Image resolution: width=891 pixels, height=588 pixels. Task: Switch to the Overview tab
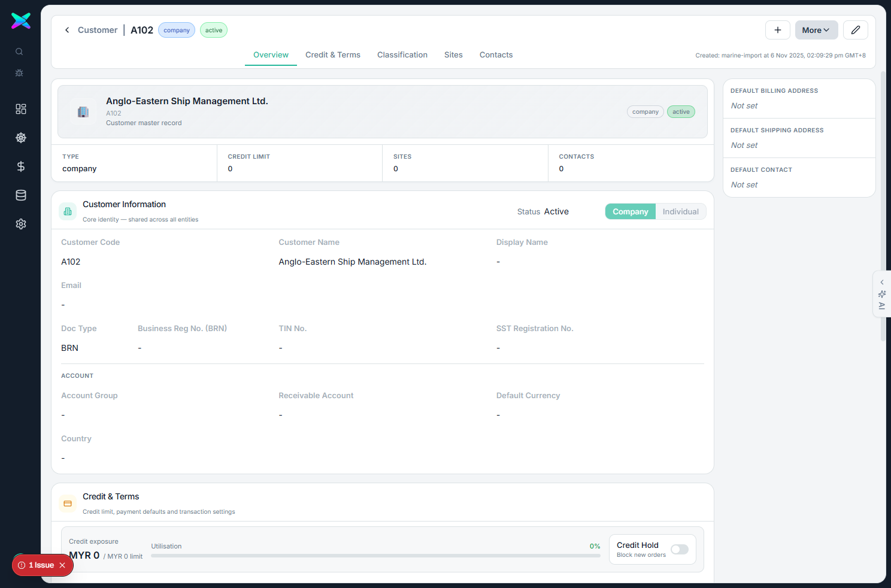coord(271,54)
